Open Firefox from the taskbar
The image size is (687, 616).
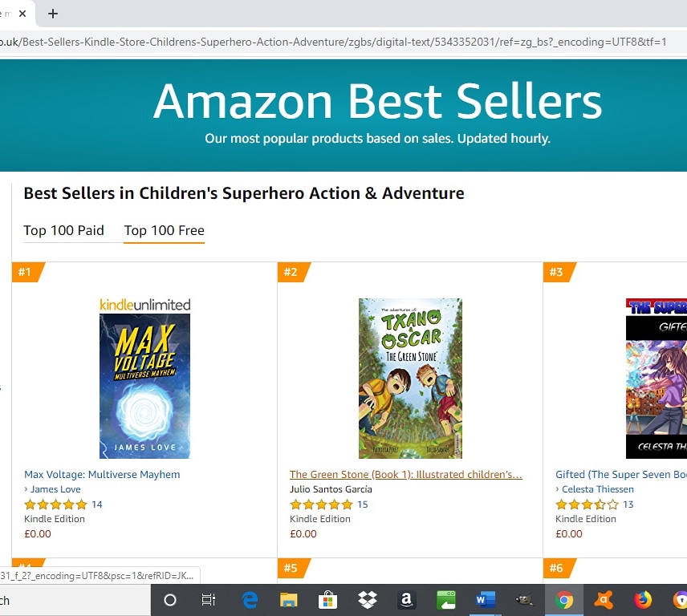click(x=644, y=600)
